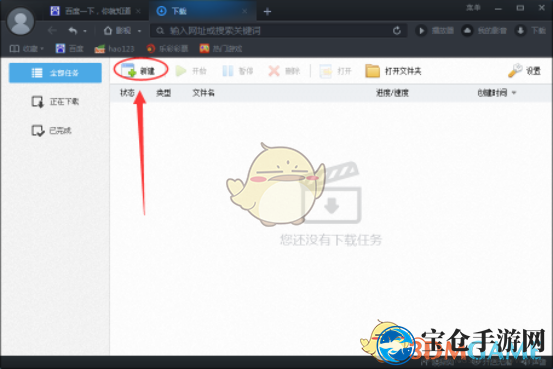Open the 百度 bookmark

tap(69, 49)
